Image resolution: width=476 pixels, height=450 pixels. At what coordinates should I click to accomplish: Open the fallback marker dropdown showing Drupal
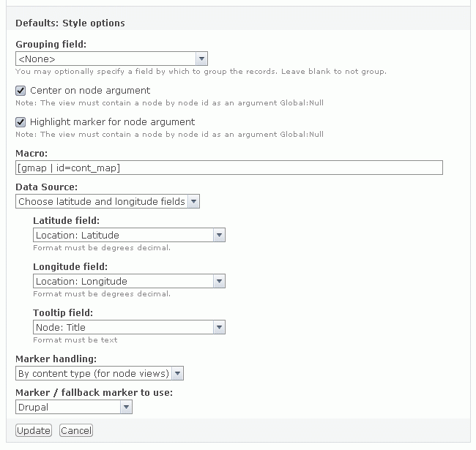pos(74,407)
